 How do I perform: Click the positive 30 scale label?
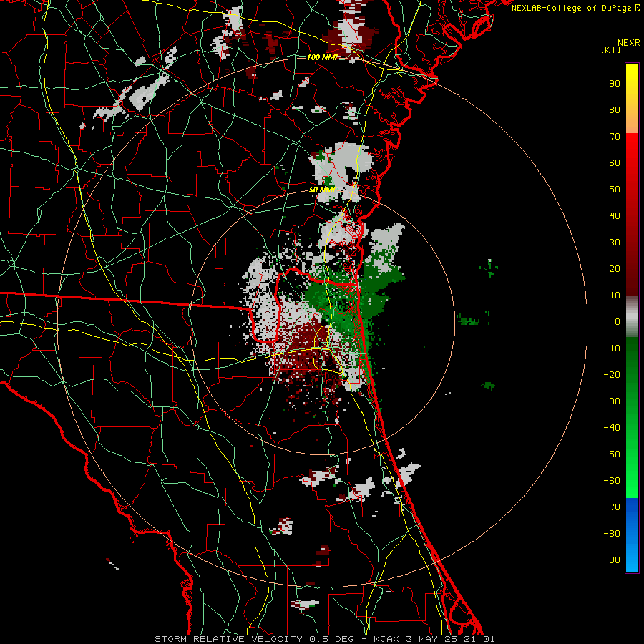coord(615,243)
